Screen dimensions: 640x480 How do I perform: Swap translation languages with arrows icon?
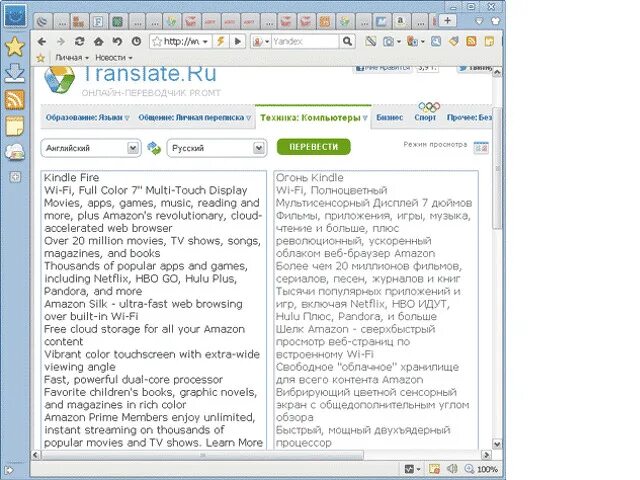pos(154,148)
